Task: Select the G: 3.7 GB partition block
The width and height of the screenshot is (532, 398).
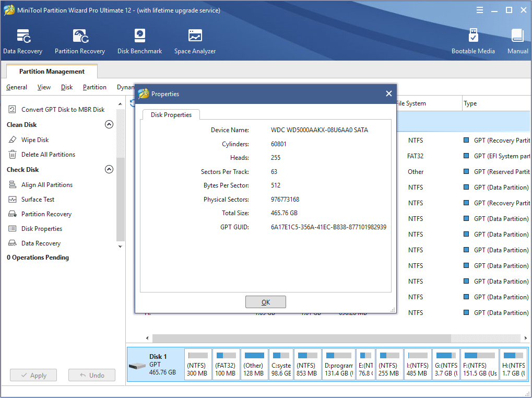Action: point(446,364)
